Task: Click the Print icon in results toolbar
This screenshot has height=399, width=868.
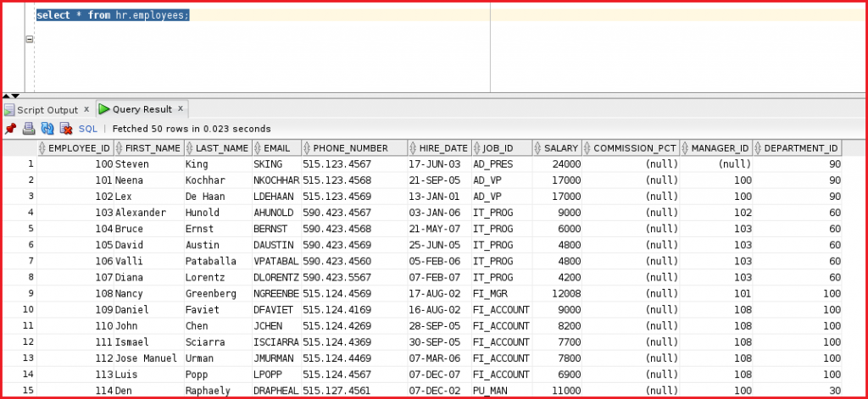Action: click(28, 129)
